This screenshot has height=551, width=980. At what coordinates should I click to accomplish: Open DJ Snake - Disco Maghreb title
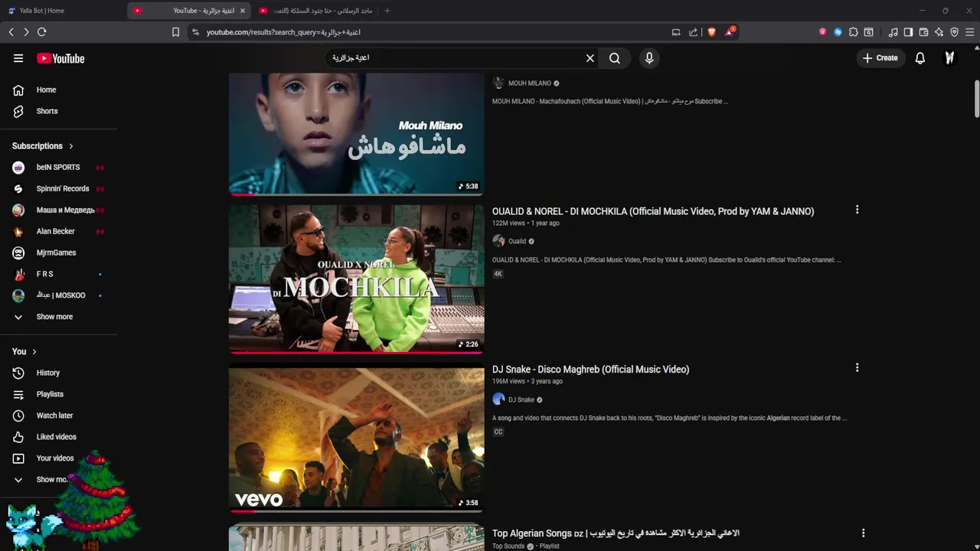pyautogui.click(x=591, y=370)
